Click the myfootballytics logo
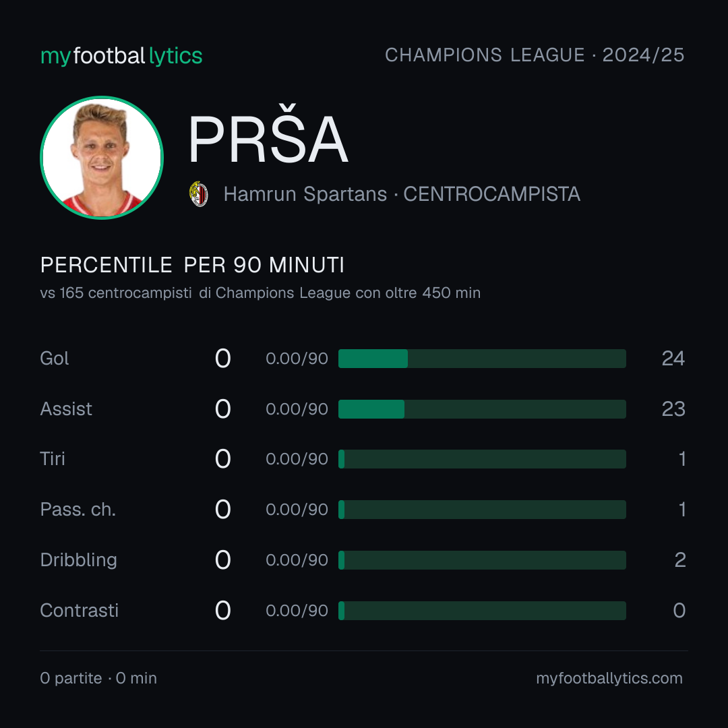This screenshot has height=728, width=728. click(x=121, y=56)
